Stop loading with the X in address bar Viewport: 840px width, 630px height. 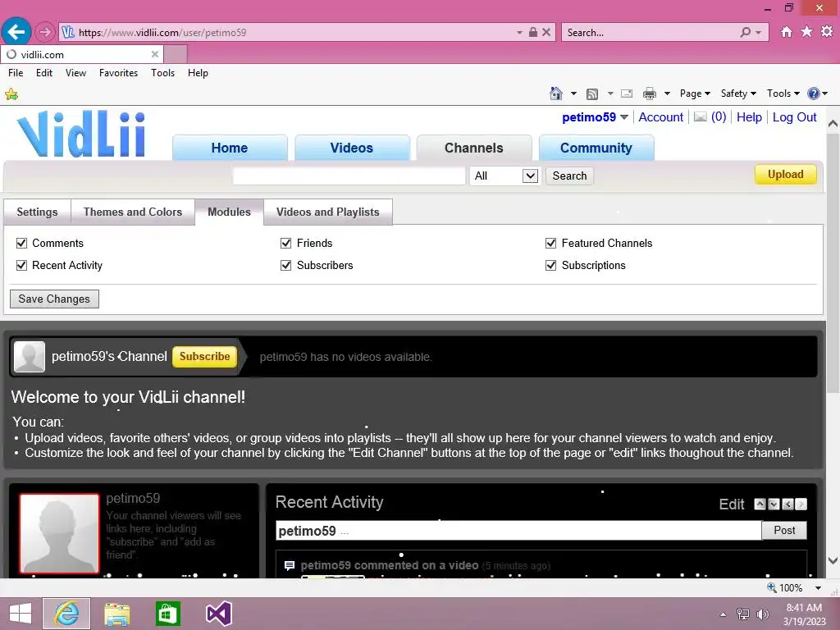click(x=546, y=32)
